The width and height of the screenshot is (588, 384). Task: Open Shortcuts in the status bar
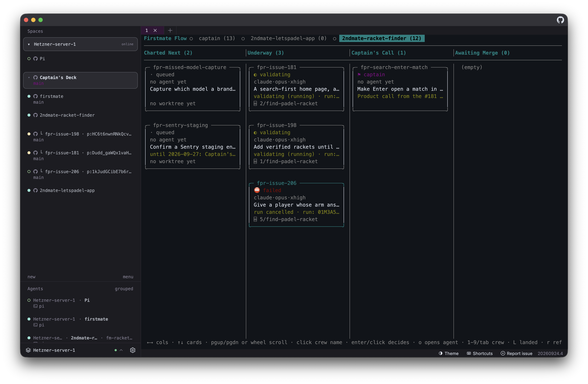click(x=480, y=353)
